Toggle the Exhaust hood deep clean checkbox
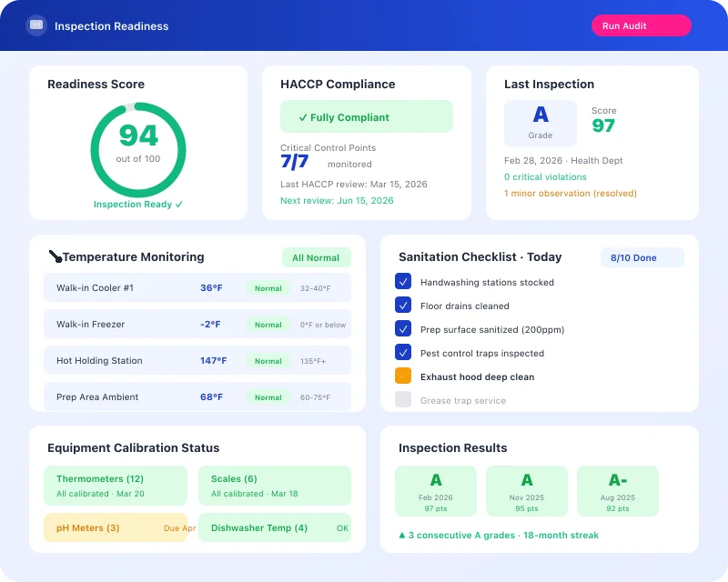 [x=404, y=375]
